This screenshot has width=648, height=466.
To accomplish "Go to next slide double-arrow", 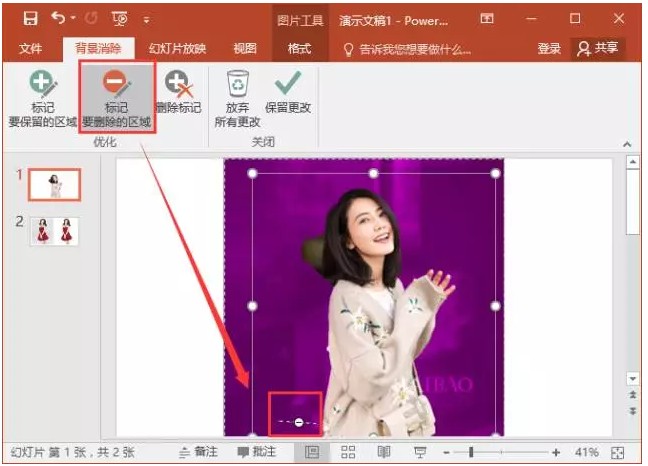I will coord(633,411).
